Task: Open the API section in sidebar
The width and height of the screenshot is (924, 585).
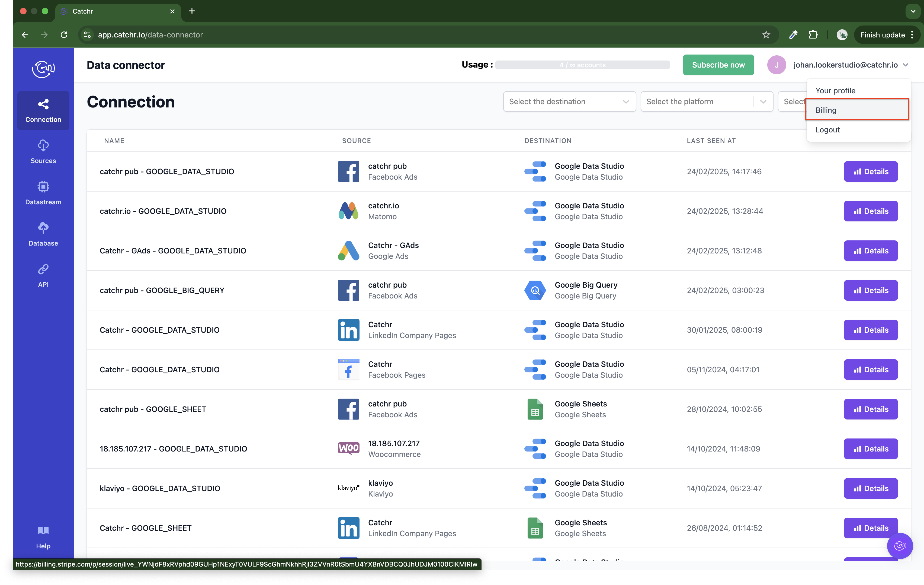Action: pyautogui.click(x=43, y=275)
